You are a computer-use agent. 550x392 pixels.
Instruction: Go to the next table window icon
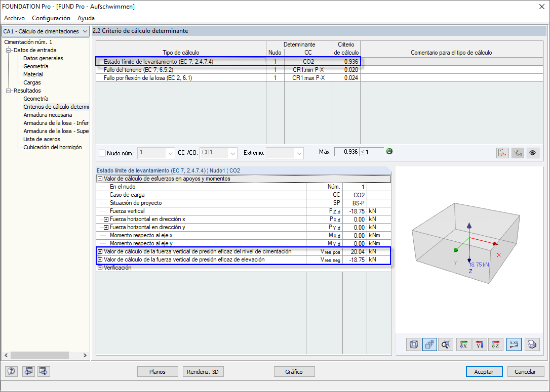(x=44, y=371)
